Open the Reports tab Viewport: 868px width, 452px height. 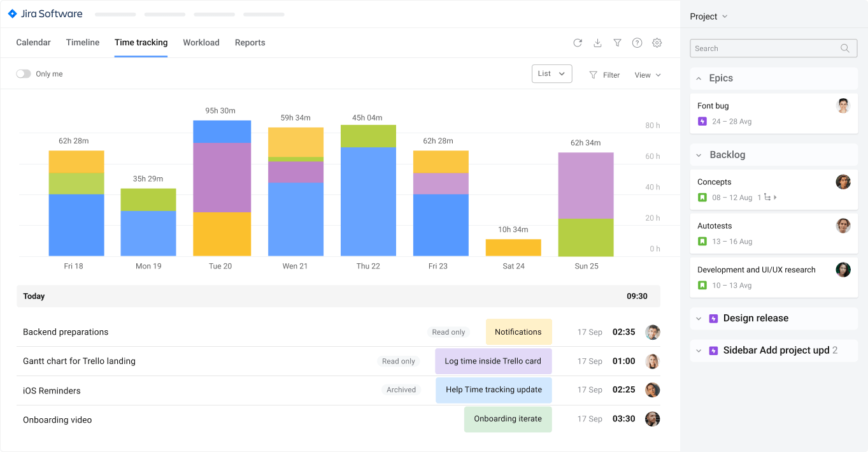(x=250, y=42)
